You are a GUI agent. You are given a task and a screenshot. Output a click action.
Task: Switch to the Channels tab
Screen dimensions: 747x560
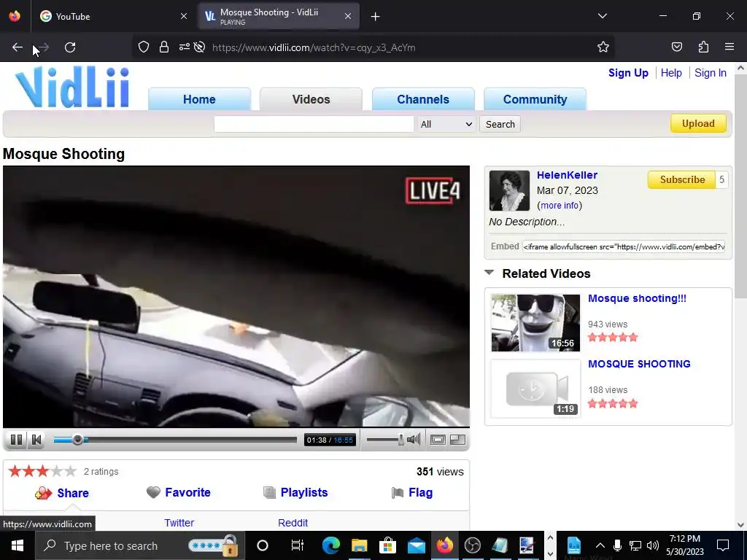[423, 99]
